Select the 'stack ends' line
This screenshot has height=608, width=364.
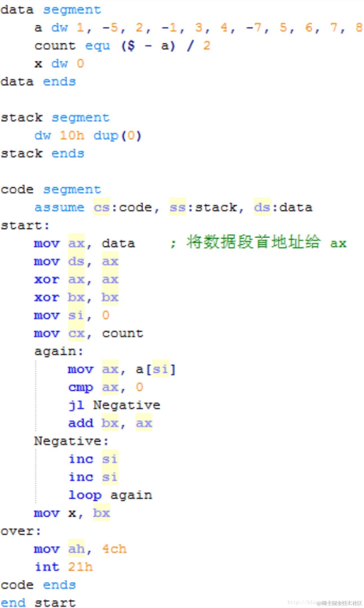[x=42, y=154]
